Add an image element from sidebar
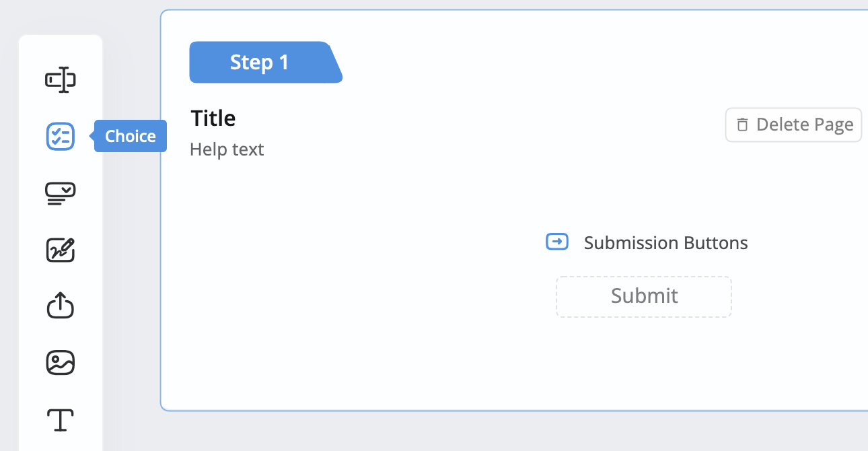Image resolution: width=868 pixels, height=451 pixels. (x=61, y=363)
